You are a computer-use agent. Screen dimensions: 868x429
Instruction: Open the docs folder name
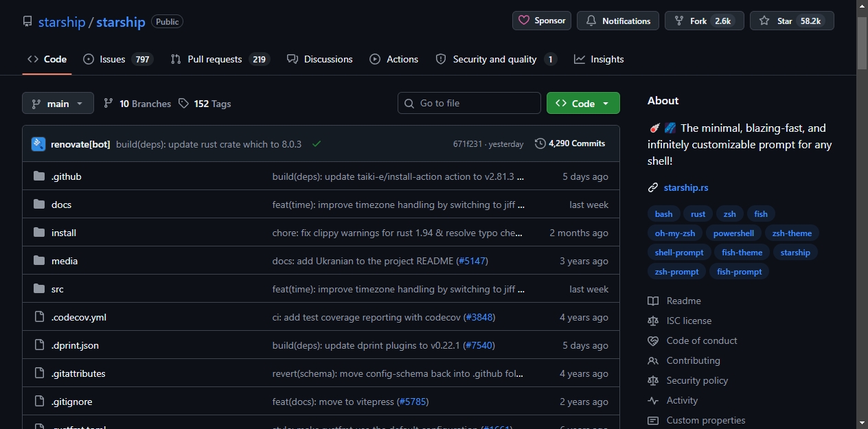pos(61,205)
